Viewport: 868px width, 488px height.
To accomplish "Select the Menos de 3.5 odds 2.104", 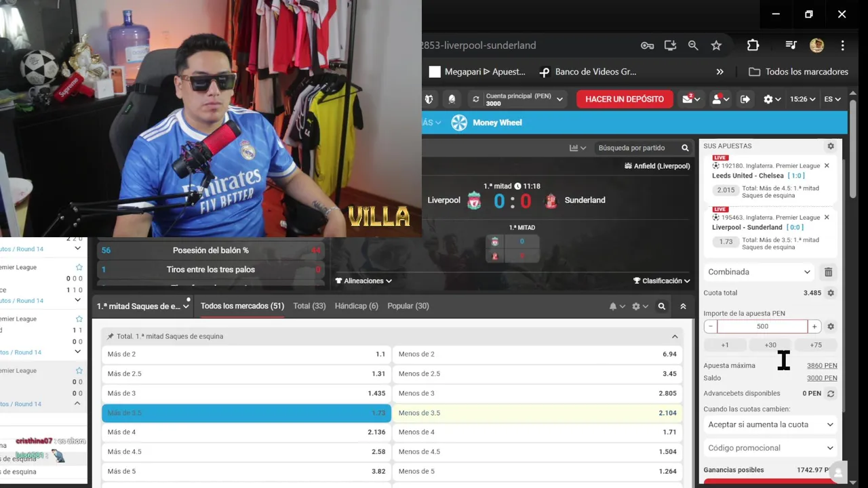I will 538,413.
